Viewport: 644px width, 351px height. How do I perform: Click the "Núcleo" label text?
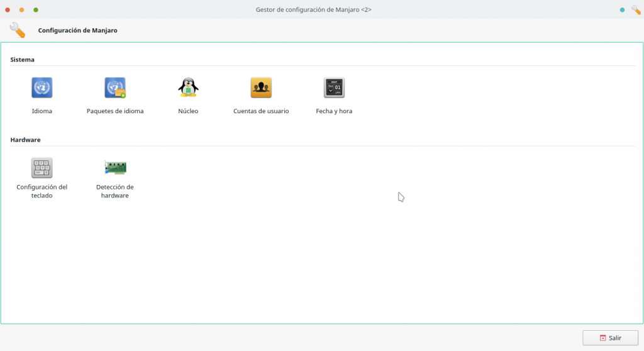188,111
